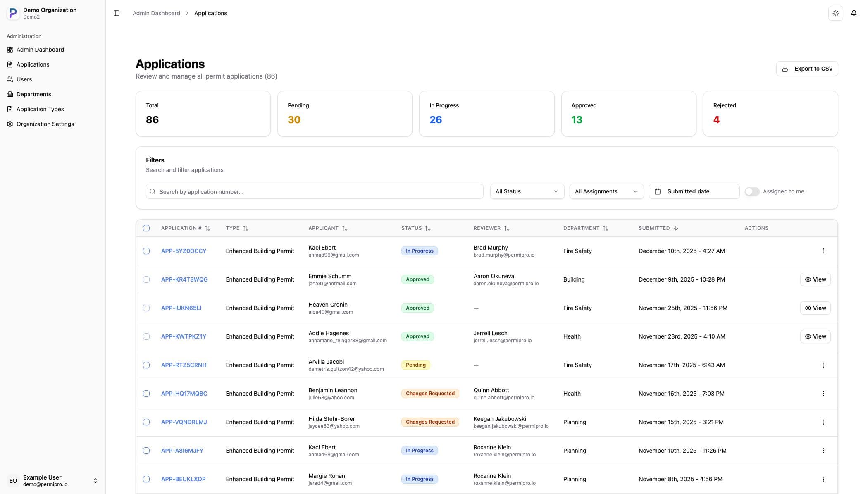Open notifications bell
This screenshot has height=494, width=868.
[x=854, y=13]
